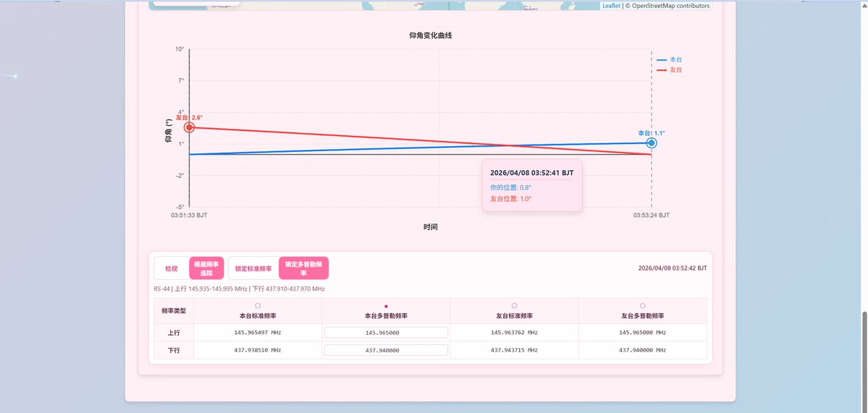Screen dimensions: 868x413
Task: Click the 友台位置: 1.0° tooltip line
Action: [510, 198]
